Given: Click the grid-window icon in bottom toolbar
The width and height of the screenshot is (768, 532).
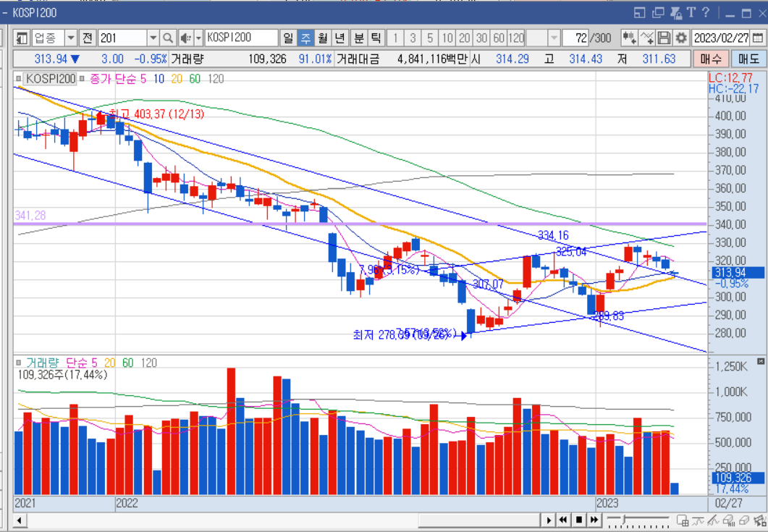Looking at the screenshot, I should [x=683, y=520].
